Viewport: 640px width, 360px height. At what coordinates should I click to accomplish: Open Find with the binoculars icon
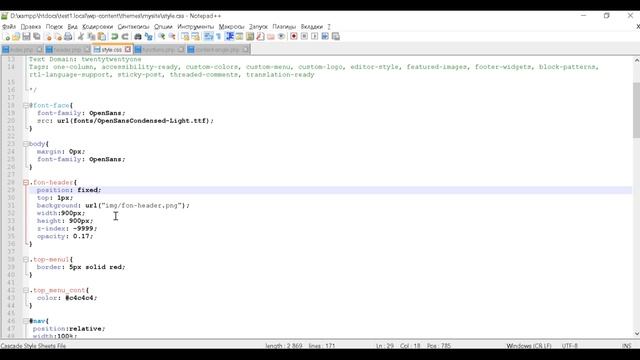[x=138, y=37]
